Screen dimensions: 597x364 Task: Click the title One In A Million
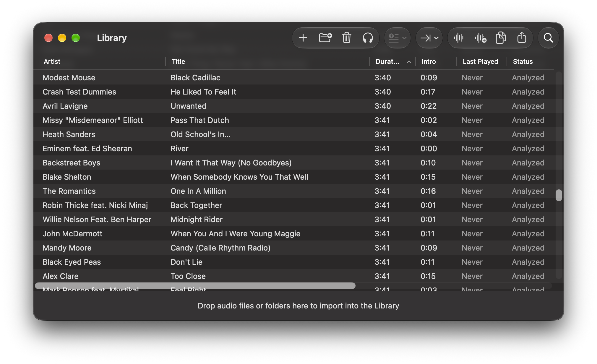198,191
